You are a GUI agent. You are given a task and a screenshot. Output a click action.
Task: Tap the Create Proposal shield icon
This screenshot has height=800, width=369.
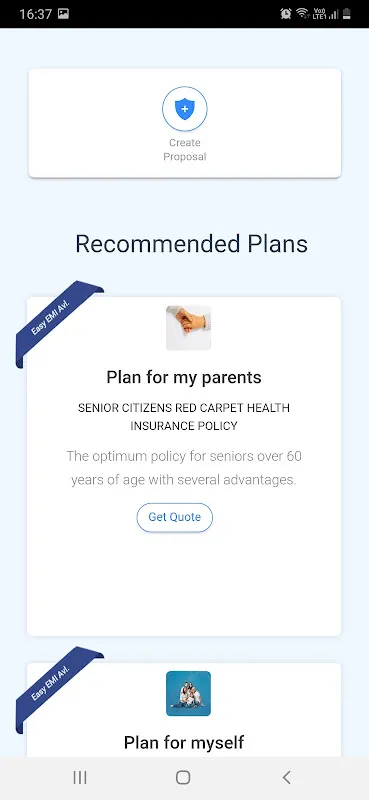(x=185, y=109)
